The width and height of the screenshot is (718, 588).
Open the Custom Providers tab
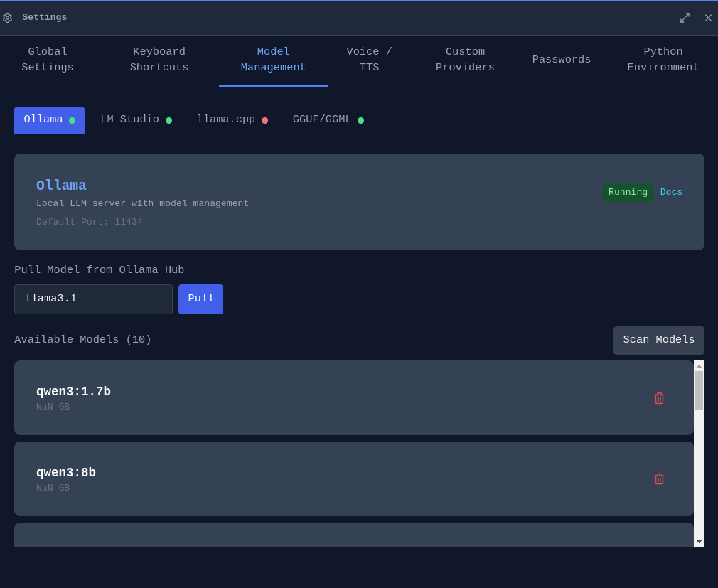[465, 60]
